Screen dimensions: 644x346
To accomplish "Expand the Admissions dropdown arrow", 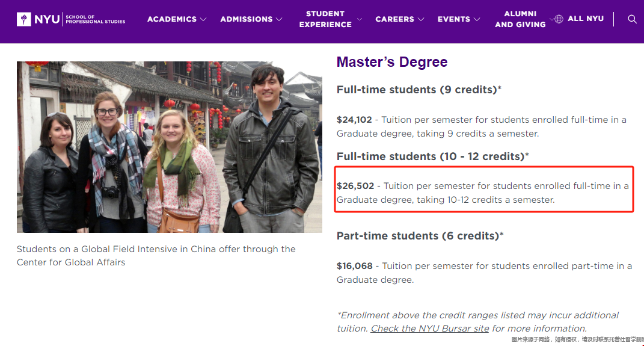I will click(279, 19).
